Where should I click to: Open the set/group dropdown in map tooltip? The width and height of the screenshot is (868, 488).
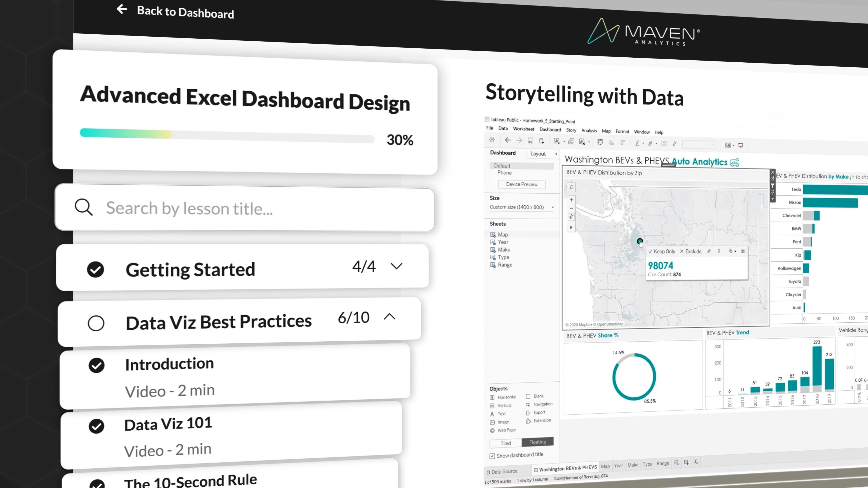coord(732,251)
